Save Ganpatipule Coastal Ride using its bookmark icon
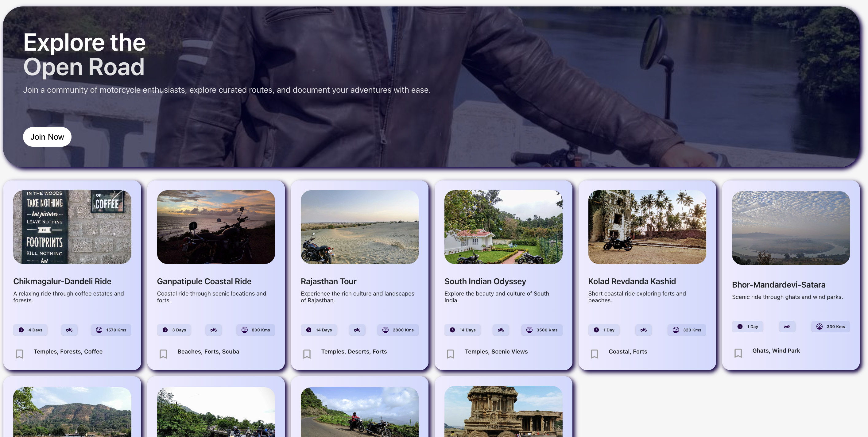This screenshot has width=868, height=437. [x=163, y=354]
